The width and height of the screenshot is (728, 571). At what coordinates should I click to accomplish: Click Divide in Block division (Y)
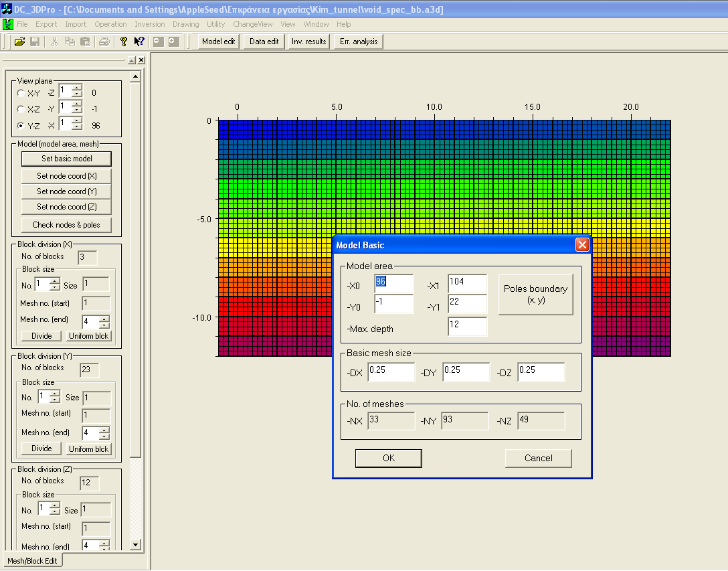click(41, 448)
